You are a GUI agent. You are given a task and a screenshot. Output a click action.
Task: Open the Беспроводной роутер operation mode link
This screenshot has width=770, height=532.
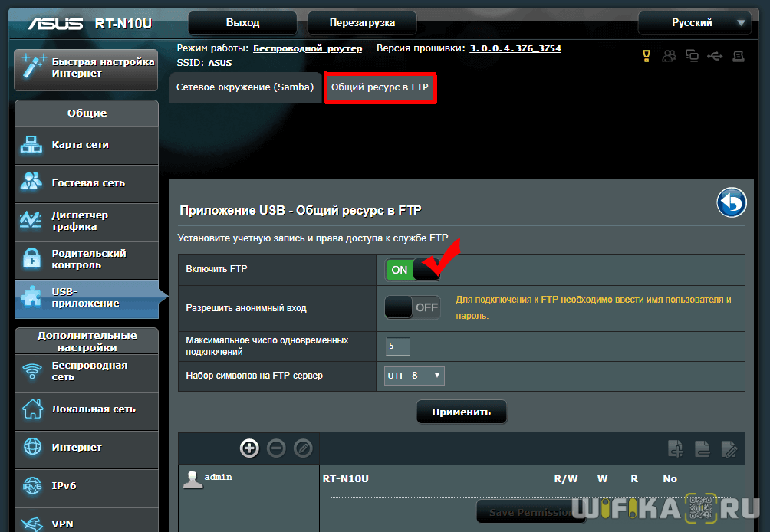[308, 48]
